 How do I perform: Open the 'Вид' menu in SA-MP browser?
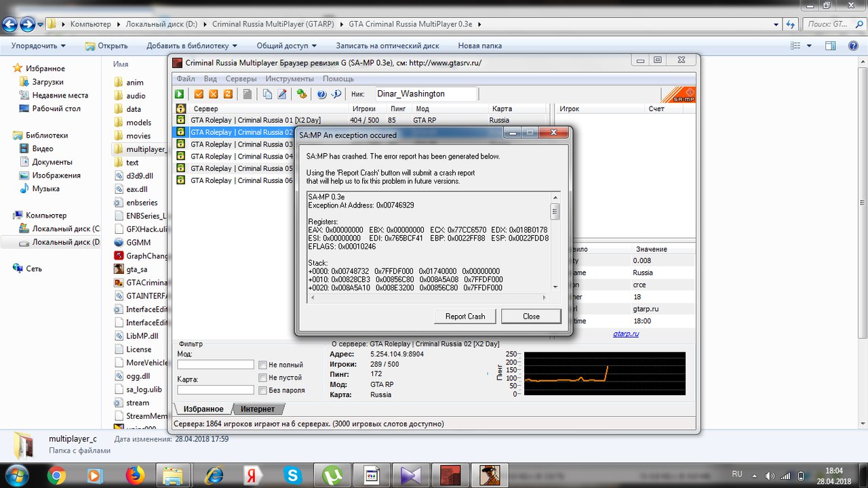pyautogui.click(x=210, y=79)
